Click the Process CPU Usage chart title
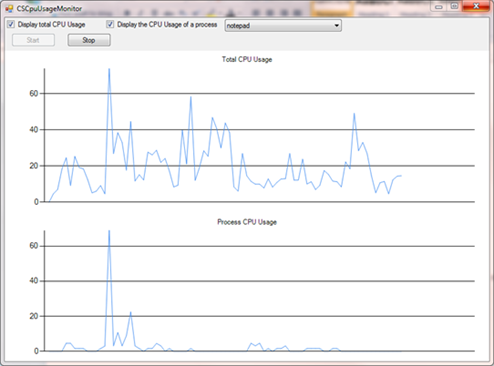Screen dimensions: 494x366 [x=247, y=222]
